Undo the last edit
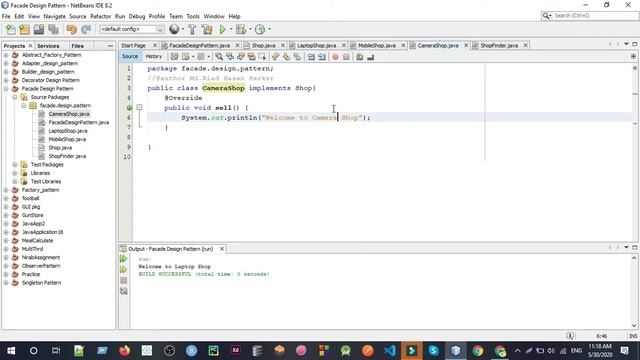This screenshot has width=640, height=360. click(72, 29)
